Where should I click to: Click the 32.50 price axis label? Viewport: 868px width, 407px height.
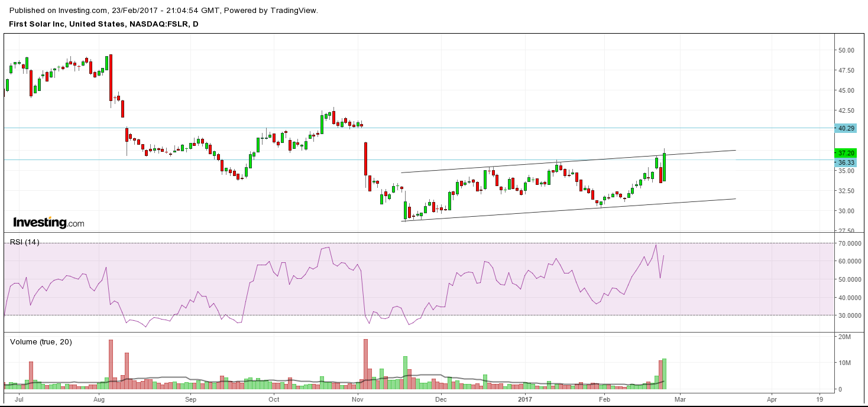[847, 191]
